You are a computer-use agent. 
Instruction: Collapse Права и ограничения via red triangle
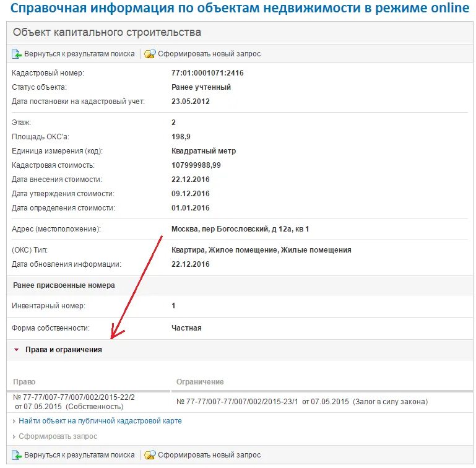[x=16, y=350]
